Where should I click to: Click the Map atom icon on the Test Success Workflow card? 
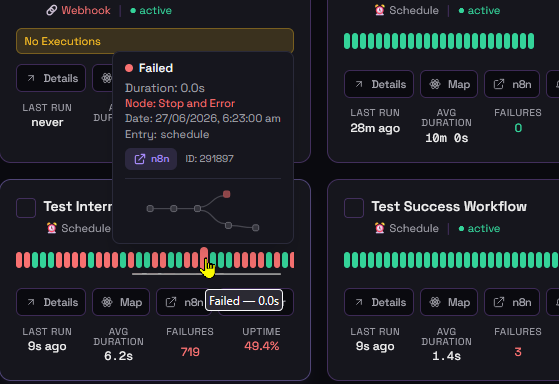(435, 302)
